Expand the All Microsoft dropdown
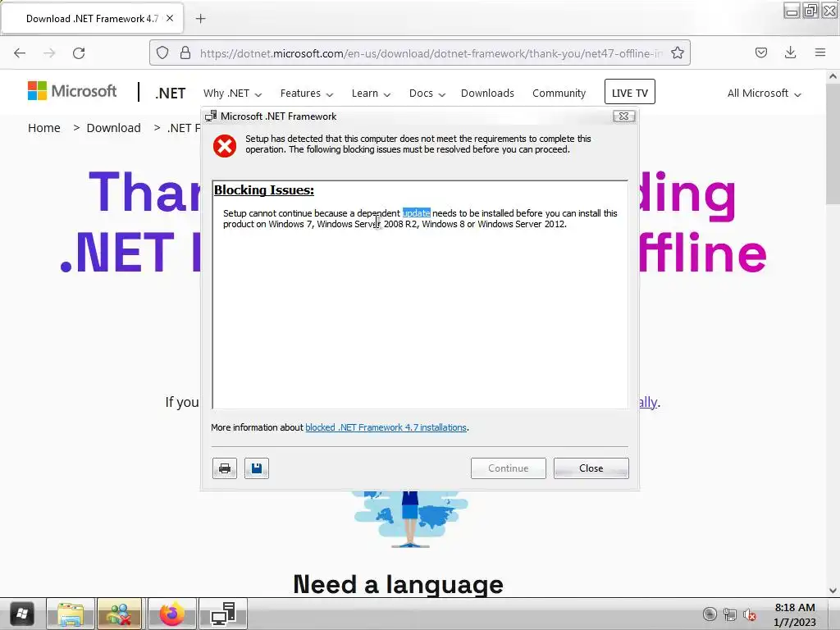 pos(764,94)
